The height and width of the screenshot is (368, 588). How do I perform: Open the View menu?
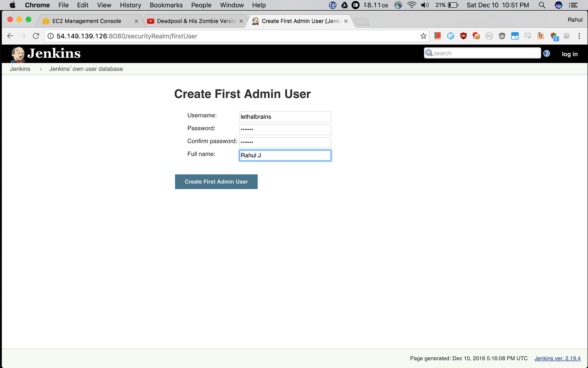(x=104, y=5)
